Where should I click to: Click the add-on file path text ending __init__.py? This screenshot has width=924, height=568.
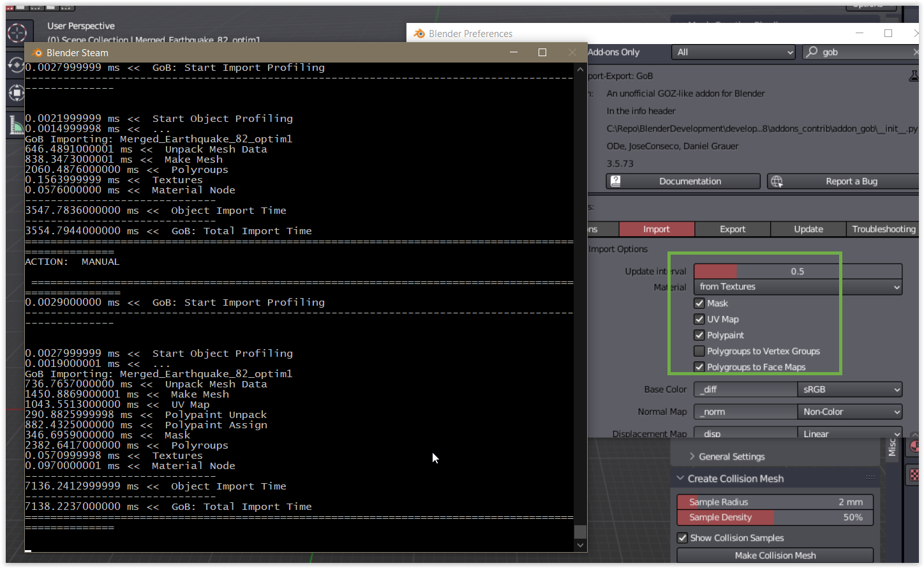(x=762, y=128)
